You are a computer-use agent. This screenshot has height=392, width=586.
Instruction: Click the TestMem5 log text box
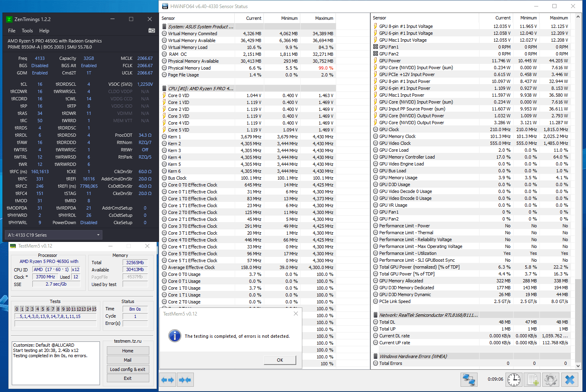[56, 363]
